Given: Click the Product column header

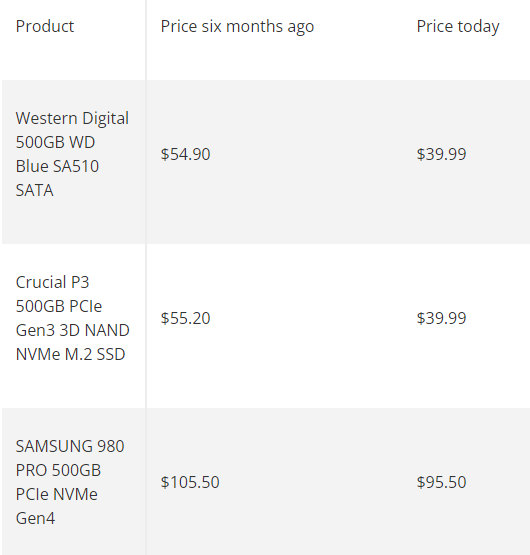Looking at the screenshot, I should (45, 27).
